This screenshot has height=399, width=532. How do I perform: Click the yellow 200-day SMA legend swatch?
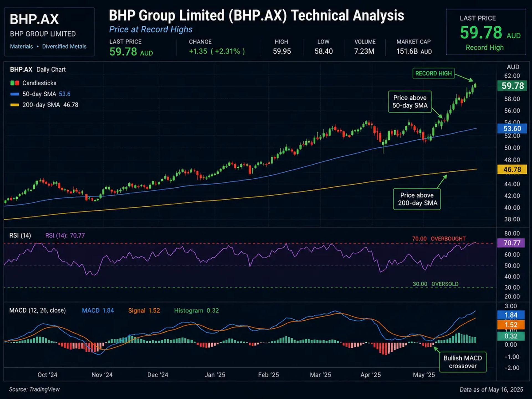[x=15, y=105]
